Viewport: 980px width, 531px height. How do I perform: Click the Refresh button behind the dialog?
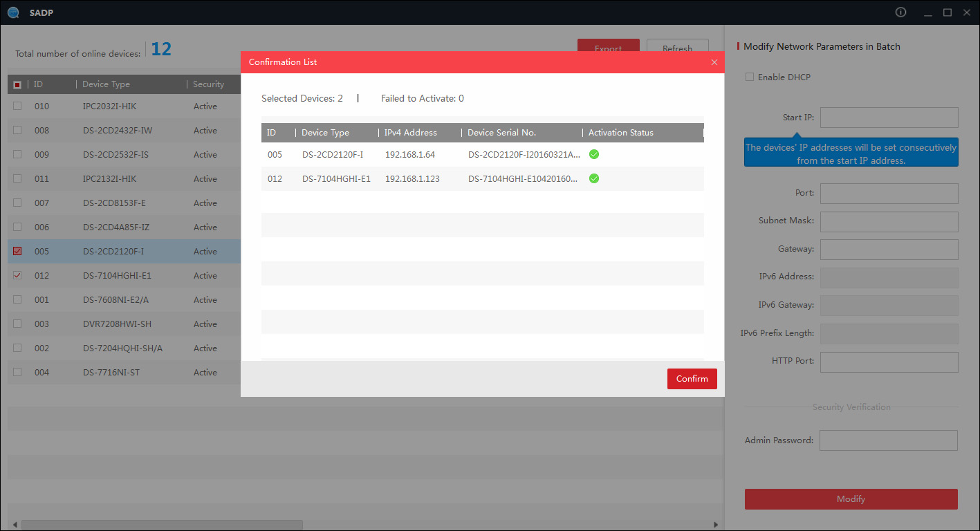[x=677, y=47]
